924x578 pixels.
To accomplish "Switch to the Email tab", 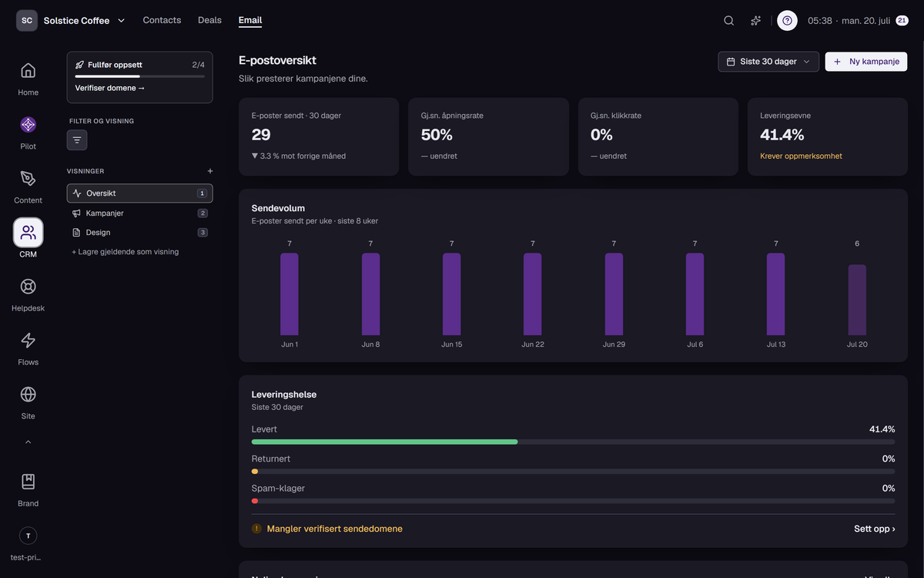I will pos(250,20).
